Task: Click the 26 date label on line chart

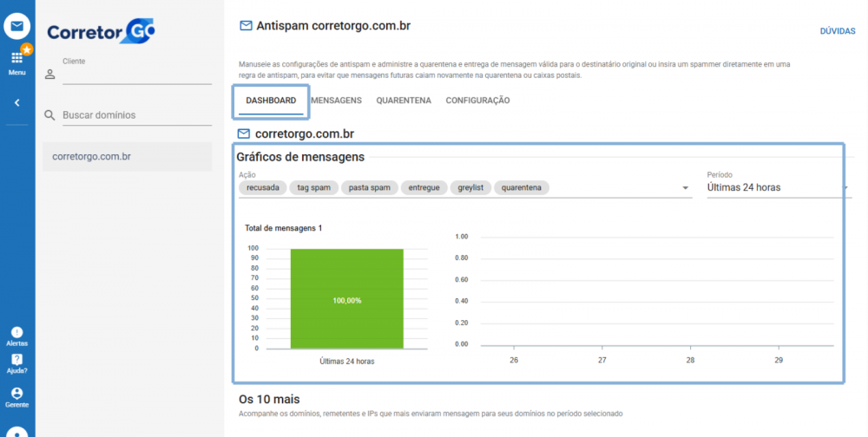Action: pyautogui.click(x=514, y=360)
